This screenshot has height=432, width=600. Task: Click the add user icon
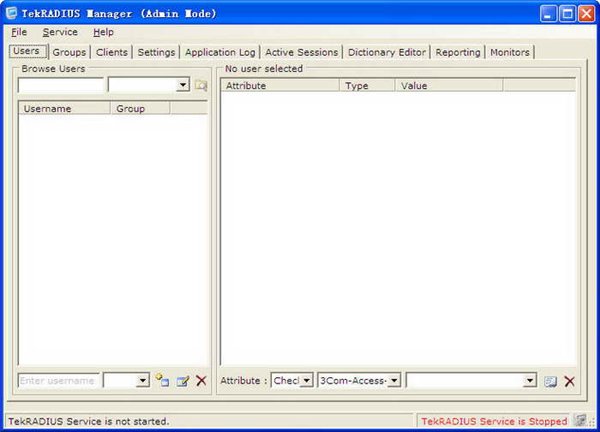tap(162, 380)
